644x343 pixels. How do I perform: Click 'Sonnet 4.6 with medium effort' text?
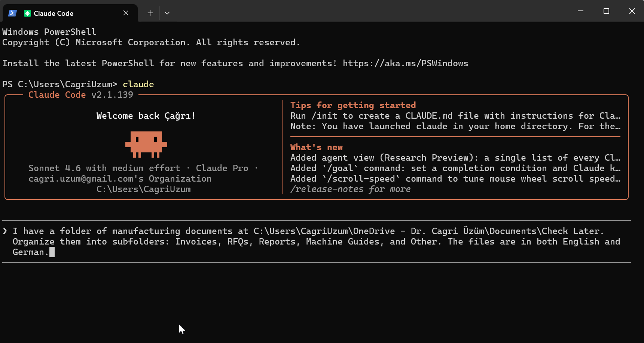coord(104,168)
